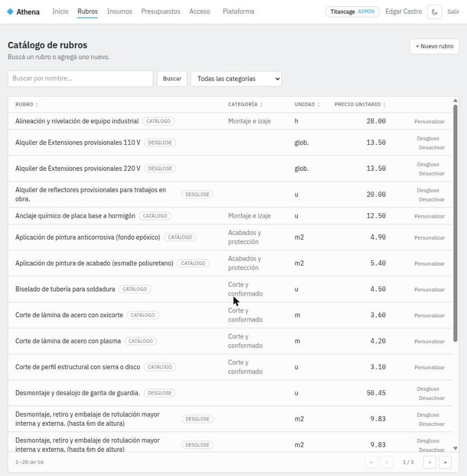Click Personalizar for Biselado de tubería row

coord(429,290)
